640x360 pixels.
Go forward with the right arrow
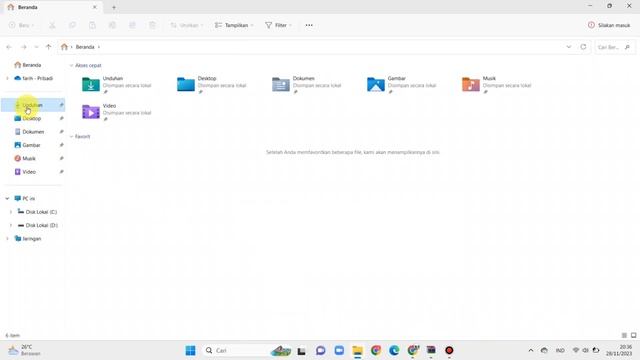click(24, 47)
